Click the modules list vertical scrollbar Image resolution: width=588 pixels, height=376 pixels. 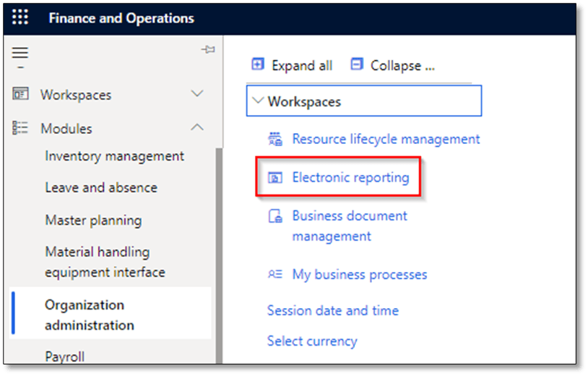coord(219,253)
